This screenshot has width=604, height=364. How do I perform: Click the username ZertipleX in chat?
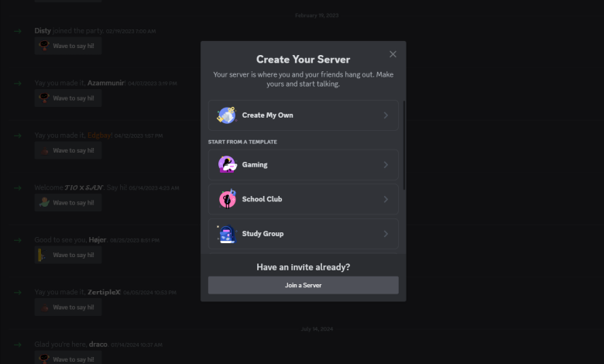[104, 292]
